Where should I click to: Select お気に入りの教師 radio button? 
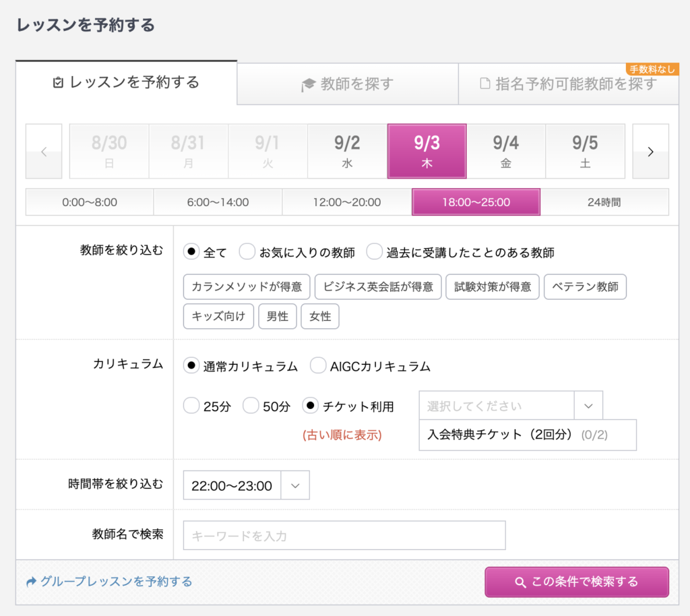[247, 251]
